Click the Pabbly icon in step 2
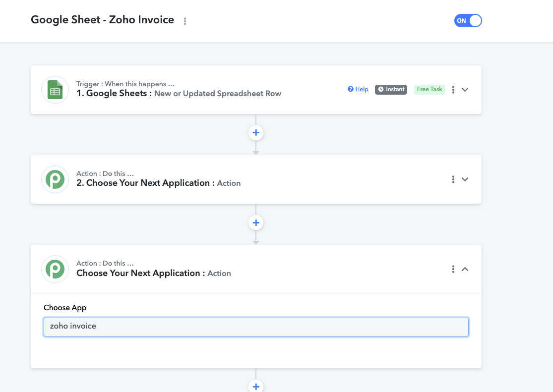Screen dimensions: 553x392 pos(55,179)
